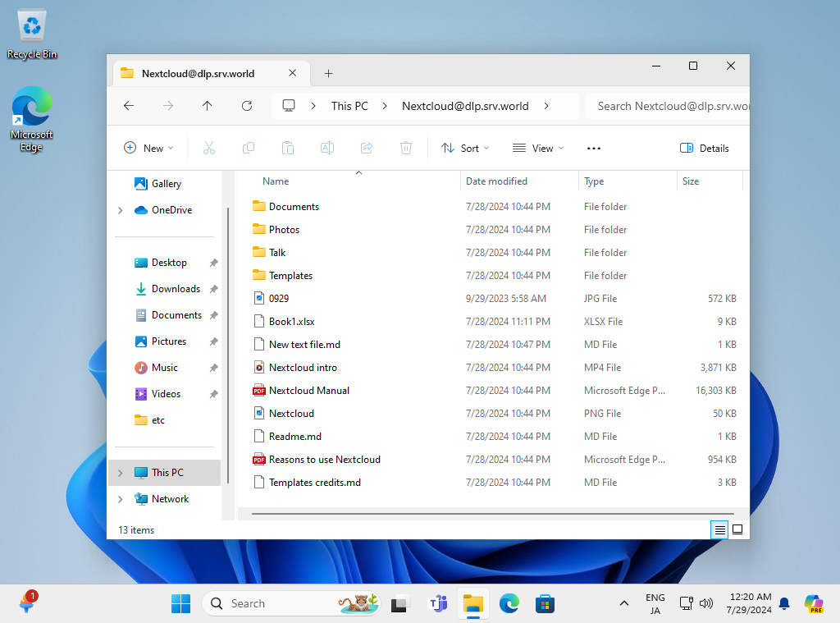Click the Copy icon in toolbar

click(x=249, y=148)
